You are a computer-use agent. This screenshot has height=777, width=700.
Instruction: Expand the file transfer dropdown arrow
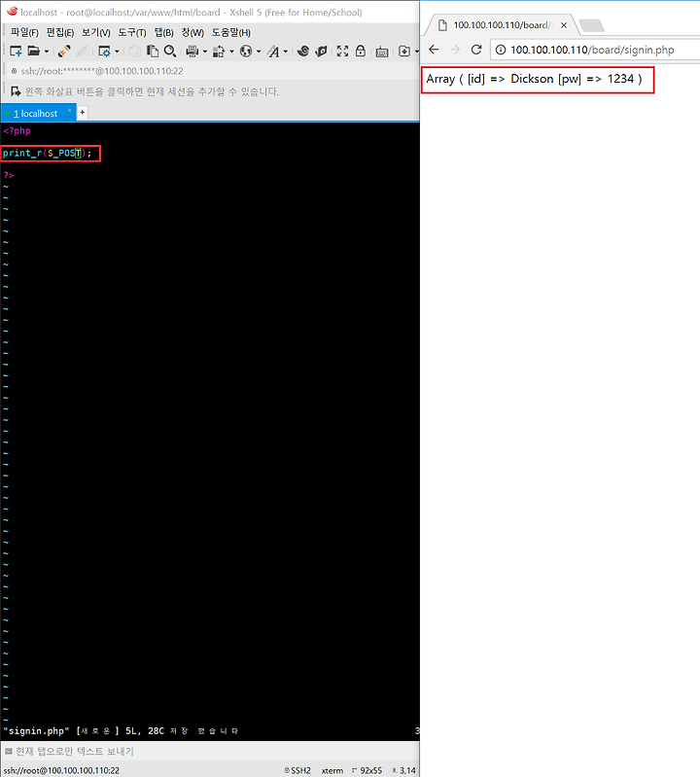tap(231, 51)
